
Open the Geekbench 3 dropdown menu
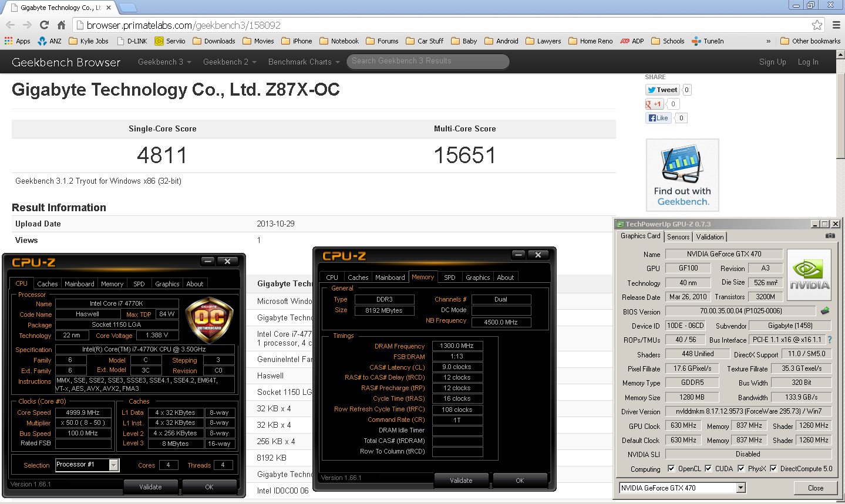click(164, 62)
